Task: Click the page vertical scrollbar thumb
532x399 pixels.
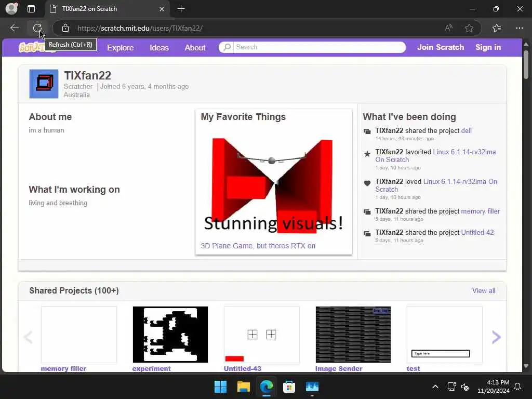Action: point(526,64)
